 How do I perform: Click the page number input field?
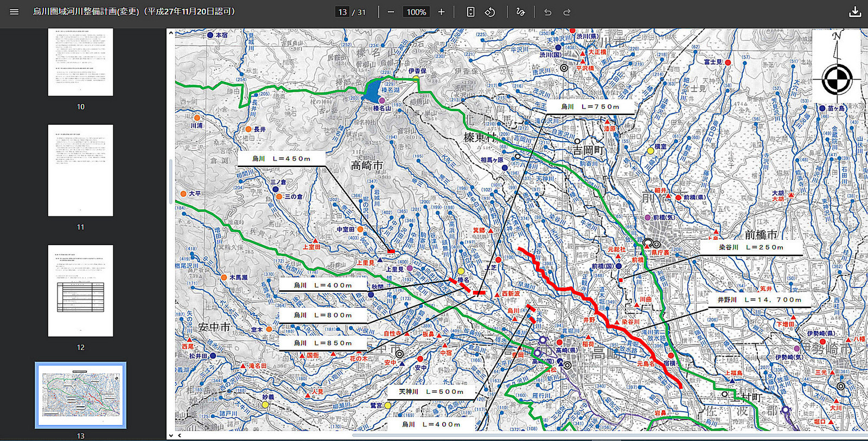[x=342, y=12]
